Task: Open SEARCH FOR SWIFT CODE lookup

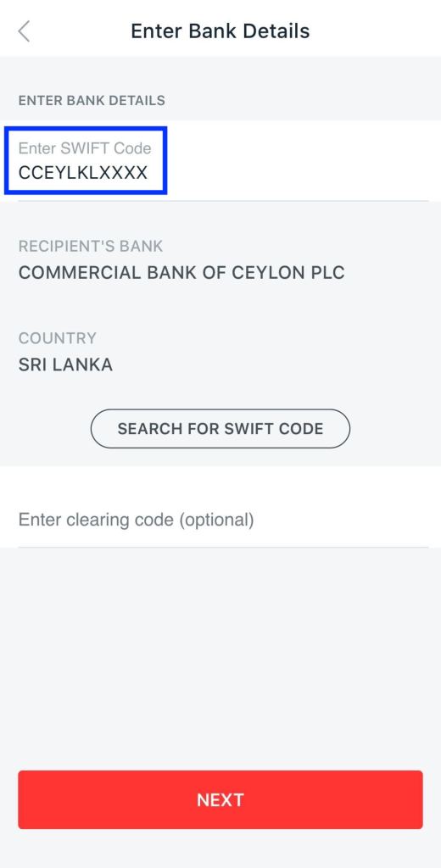Action: coord(220,428)
